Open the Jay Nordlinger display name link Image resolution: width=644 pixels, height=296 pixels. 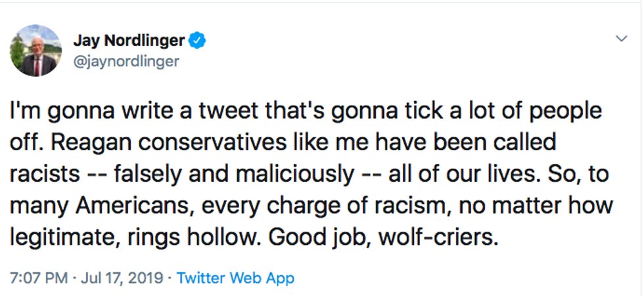tap(129, 40)
